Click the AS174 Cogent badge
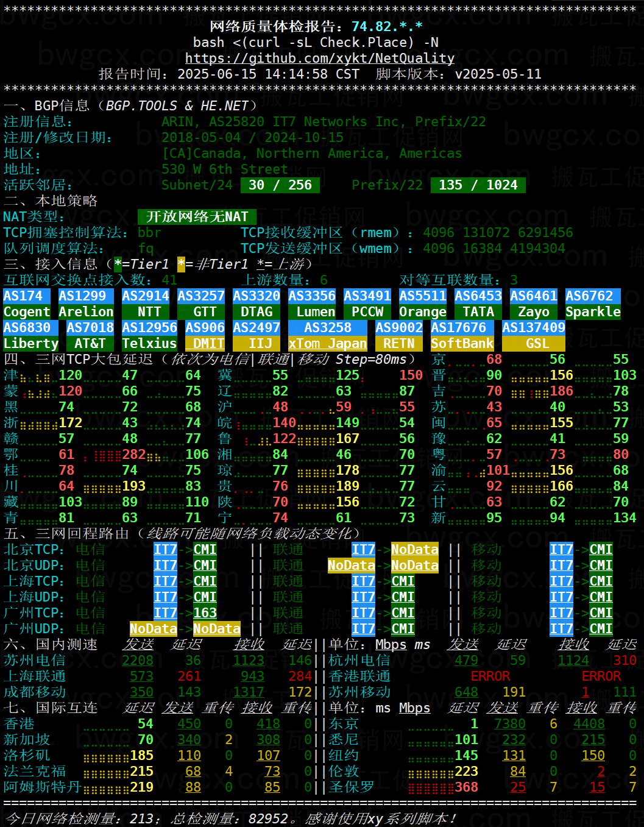The width and height of the screenshot is (644, 827). point(27,304)
